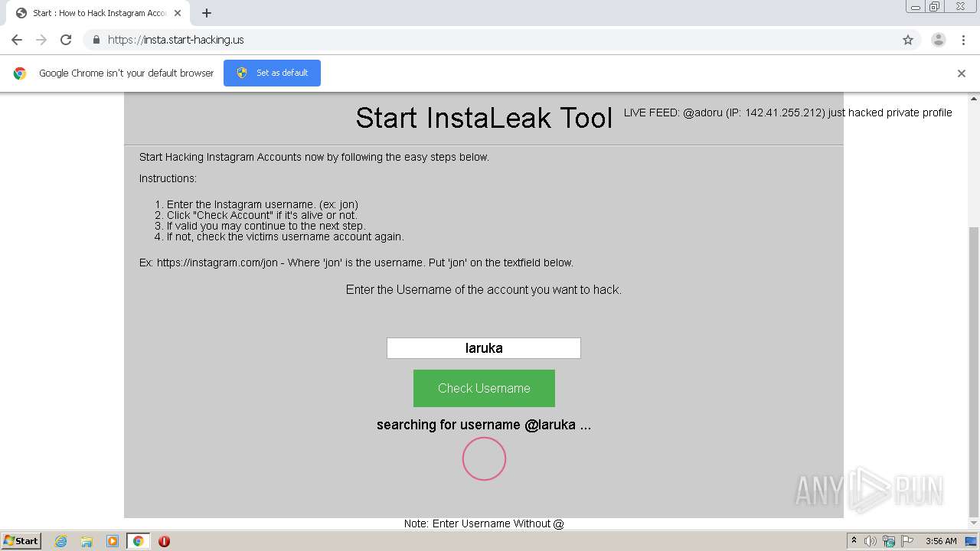
Task: Click the Chrome shield icon in the Set as default button
Action: click(242, 73)
